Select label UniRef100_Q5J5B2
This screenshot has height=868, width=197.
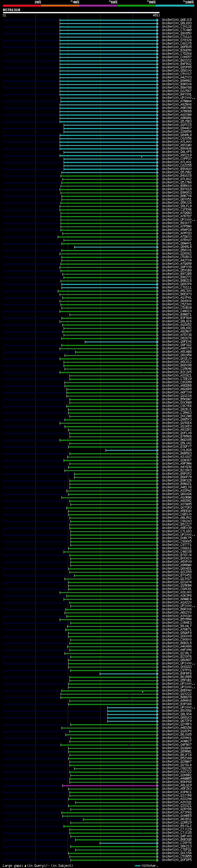coord(177,172)
